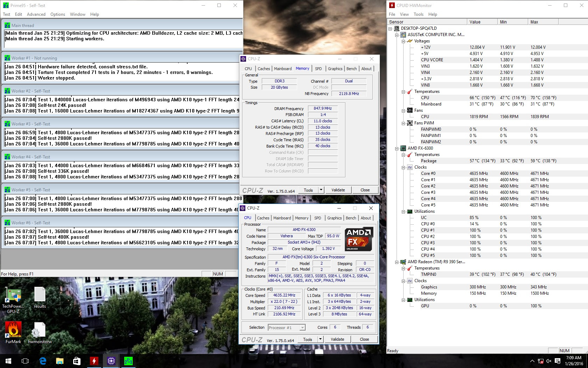
Task: Click the Worker #5 window icon
Action: pyautogui.click(x=7, y=190)
